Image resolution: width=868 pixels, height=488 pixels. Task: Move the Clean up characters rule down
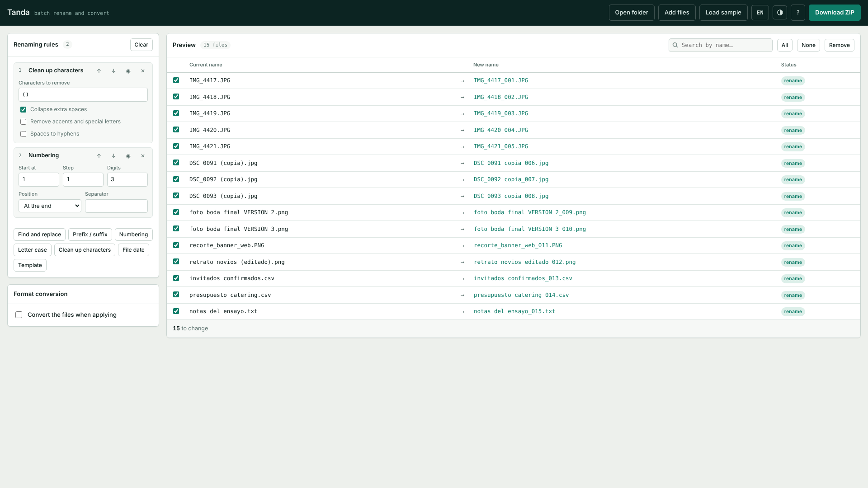[113, 71]
